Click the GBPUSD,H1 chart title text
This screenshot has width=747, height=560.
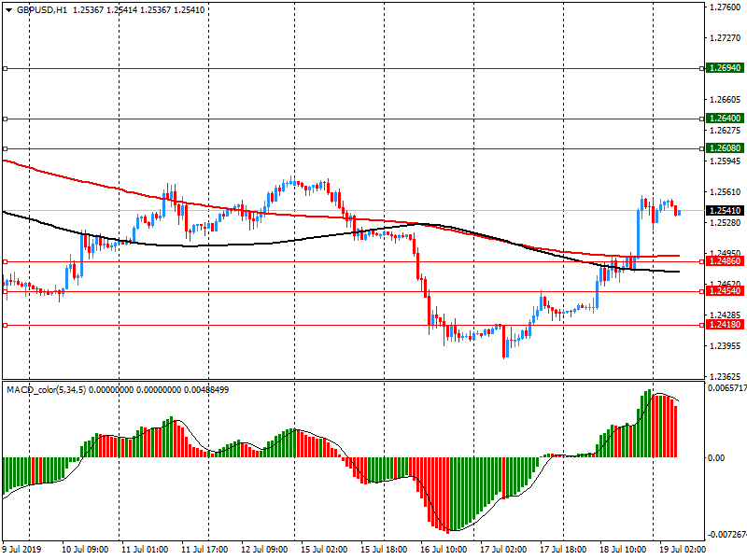tap(42, 10)
